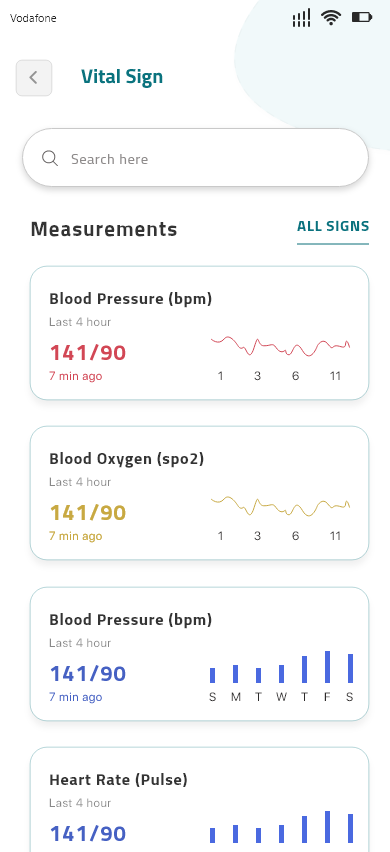Click the Heart Rate bar chart
This screenshot has width=390, height=852.
[281, 826]
